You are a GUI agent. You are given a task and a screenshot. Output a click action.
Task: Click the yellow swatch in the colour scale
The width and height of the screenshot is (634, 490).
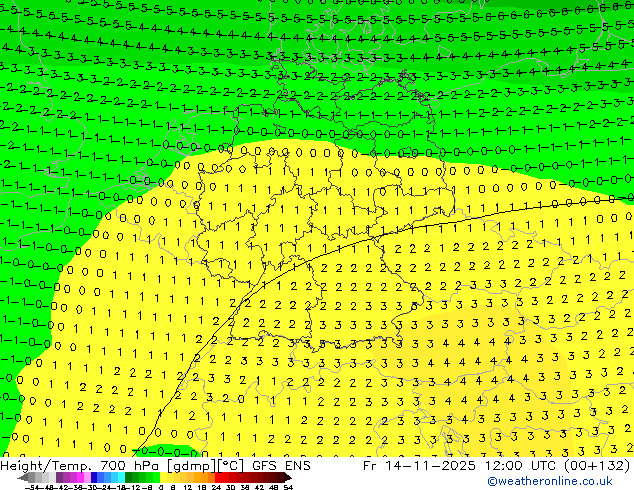pos(163,477)
